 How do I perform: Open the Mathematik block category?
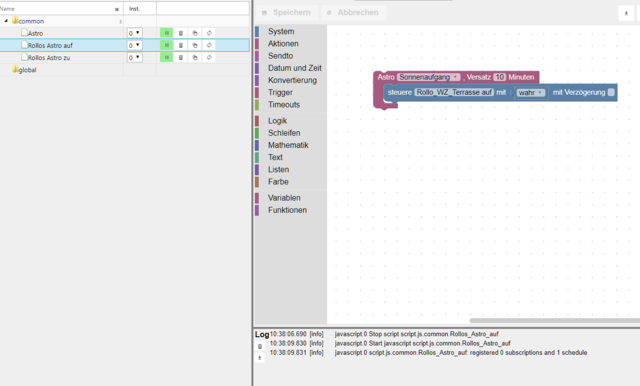[x=288, y=145]
